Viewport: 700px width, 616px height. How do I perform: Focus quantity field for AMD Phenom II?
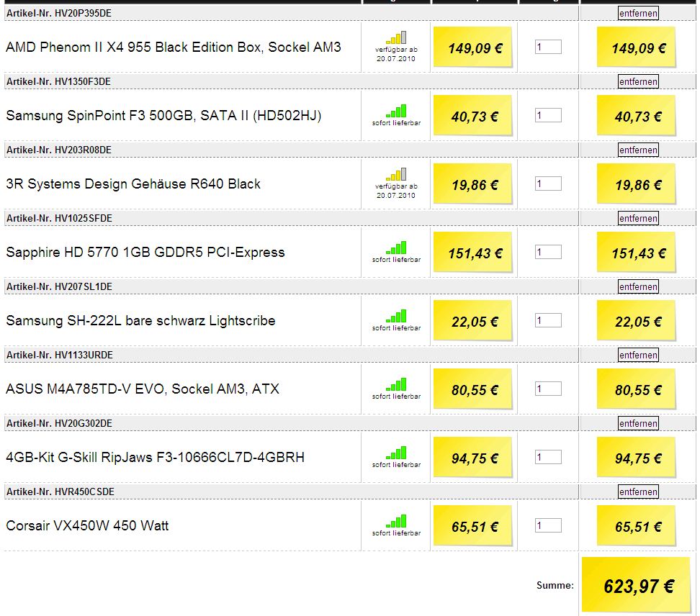click(x=548, y=47)
